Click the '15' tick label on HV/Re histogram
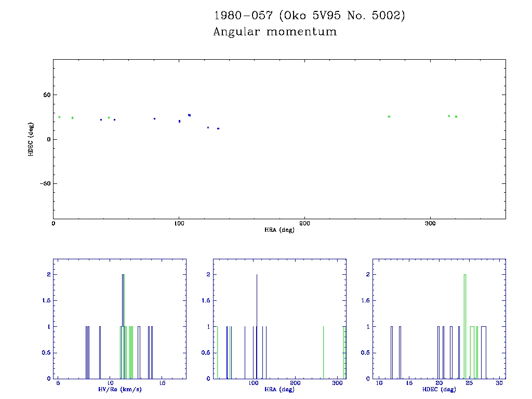532x399 pixels. click(162, 383)
